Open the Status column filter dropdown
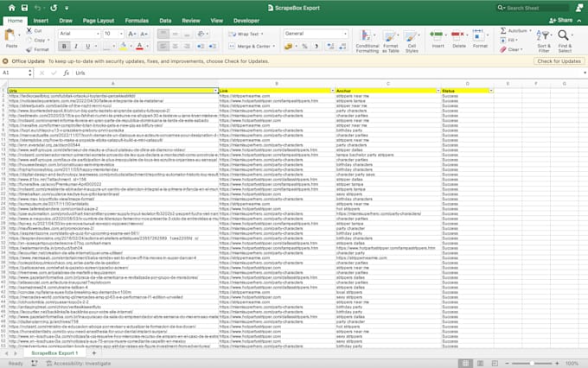The height and width of the screenshot is (368, 588). tap(491, 91)
